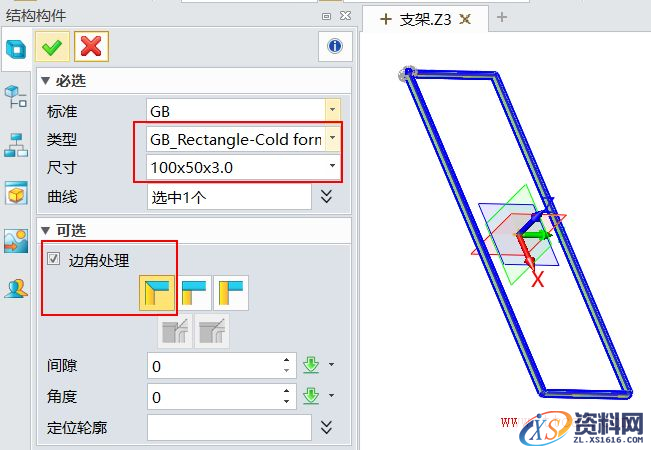Select the blue cube sidebar tab icon
Screen dimensions: 651x450
[x=15, y=49]
